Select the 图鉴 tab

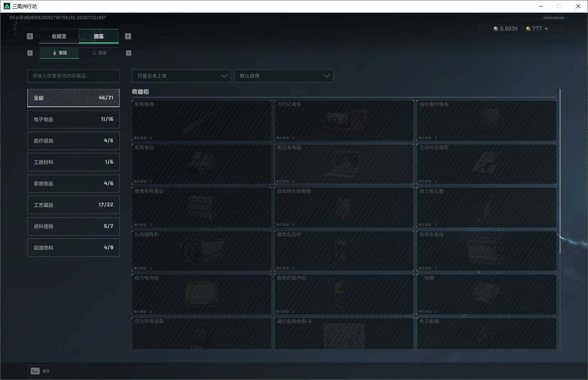pyautogui.click(x=99, y=36)
